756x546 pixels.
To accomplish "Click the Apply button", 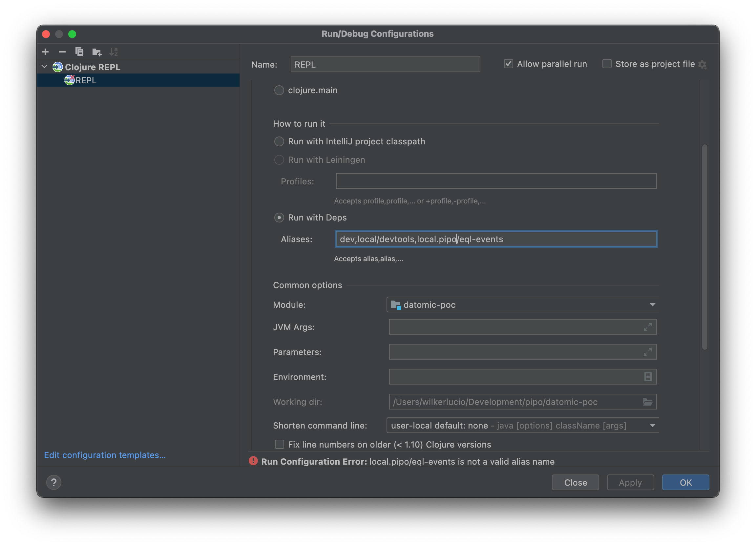I will [630, 482].
